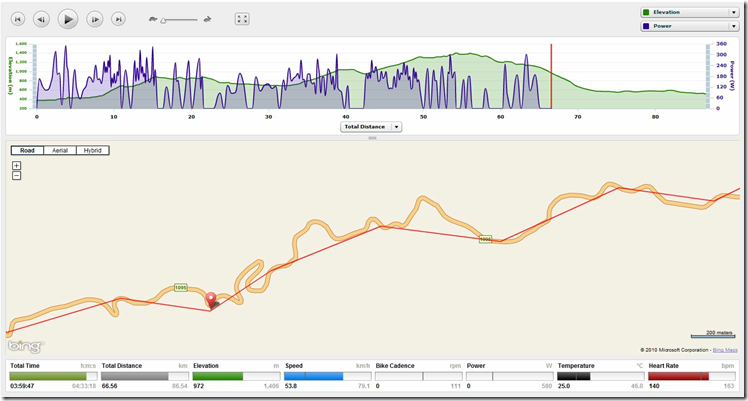The image size is (748, 401).
Task: Click the Bike Cadence label
Action: 395,366
